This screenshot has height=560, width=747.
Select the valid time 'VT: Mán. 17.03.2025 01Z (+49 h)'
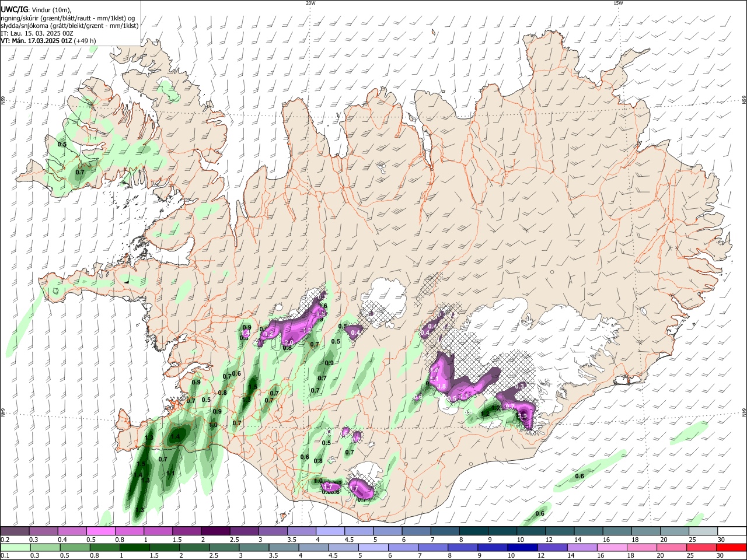[x=48, y=41]
